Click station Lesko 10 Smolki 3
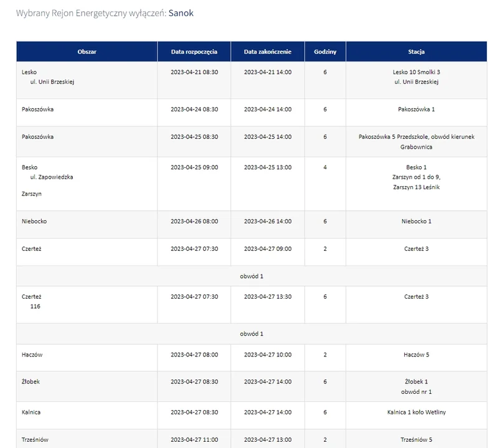 (416, 72)
